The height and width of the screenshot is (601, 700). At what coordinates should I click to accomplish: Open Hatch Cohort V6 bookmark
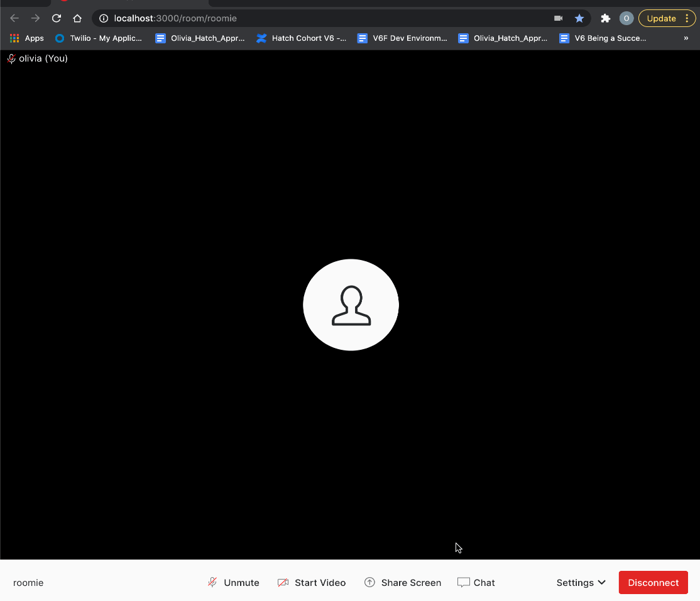pyautogui.click(x=302, y=38)
